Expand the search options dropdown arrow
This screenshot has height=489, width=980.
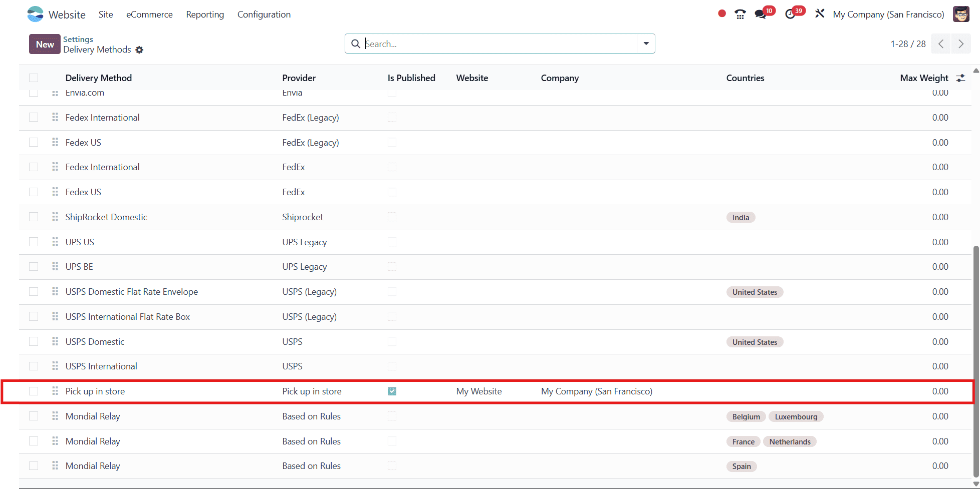click(x=646, y=44)
